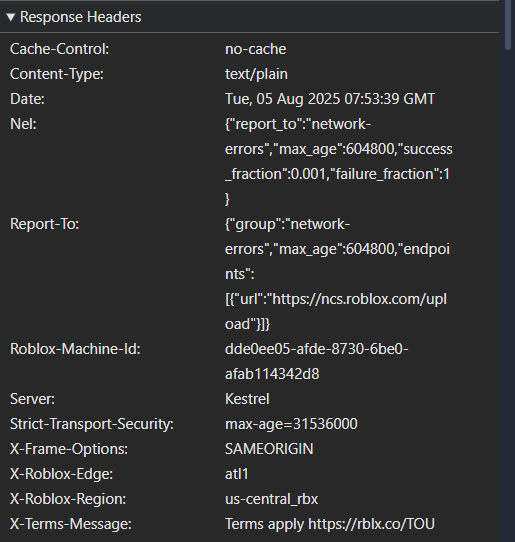Click the X-Roblox-Edge header name

tap(62, 474)
